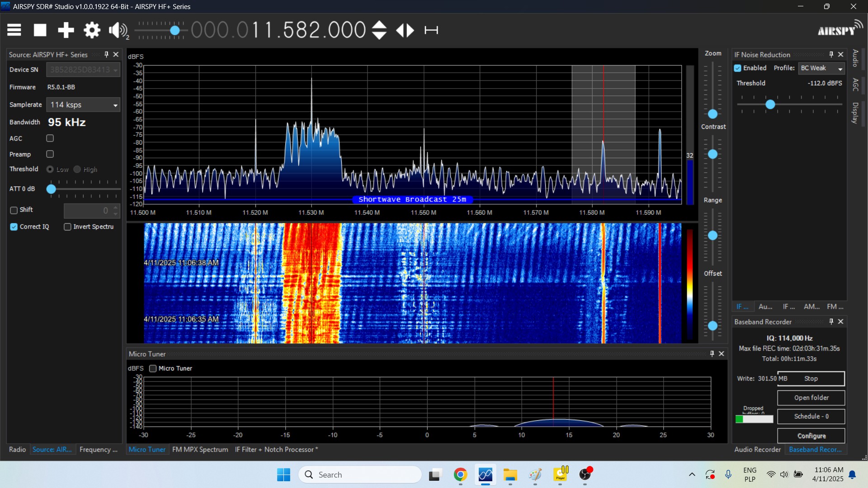The width and height of the screenshot is (868, 488).
Task: Stop the radio with the square button
Action: (x=40, y=30)
